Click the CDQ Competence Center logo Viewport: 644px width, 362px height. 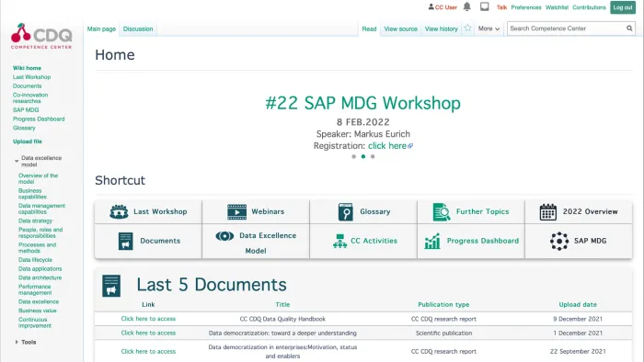pyautogui.click(x=41, y=36)
